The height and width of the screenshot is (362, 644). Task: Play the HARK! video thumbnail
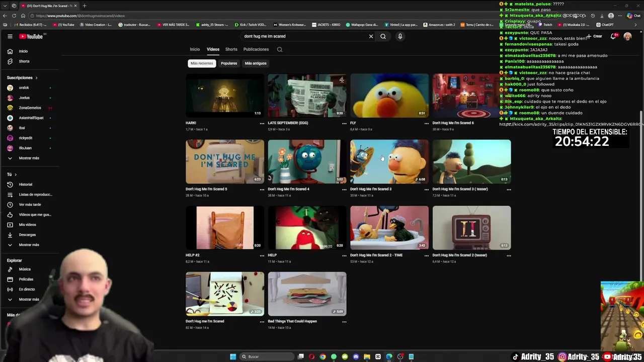(224, 96)
